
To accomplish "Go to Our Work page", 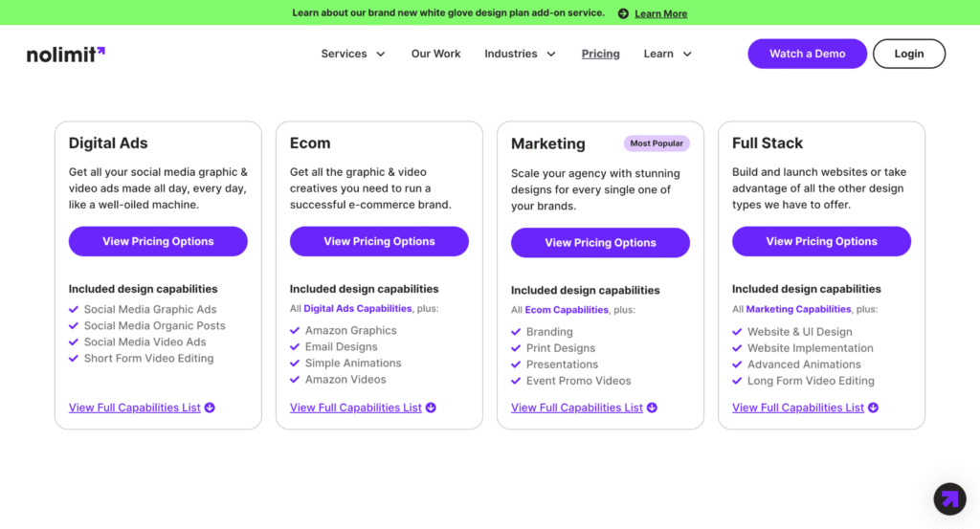I will click(x=435, y=54).
